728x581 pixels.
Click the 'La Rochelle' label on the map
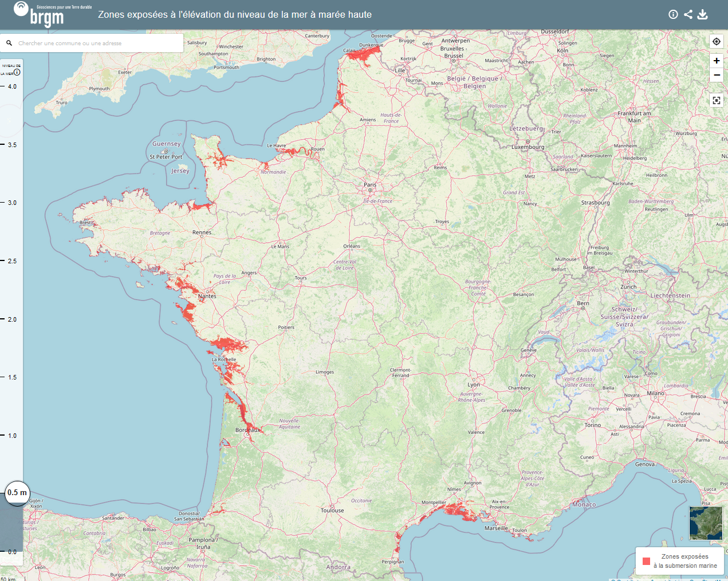click(x=224, y=359)
